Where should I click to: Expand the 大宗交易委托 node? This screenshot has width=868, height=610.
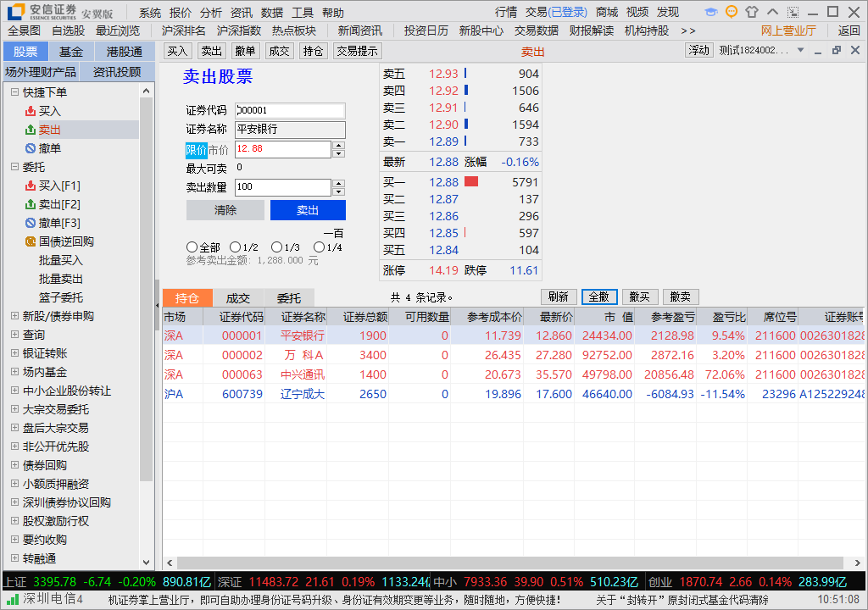coord(15,409)
